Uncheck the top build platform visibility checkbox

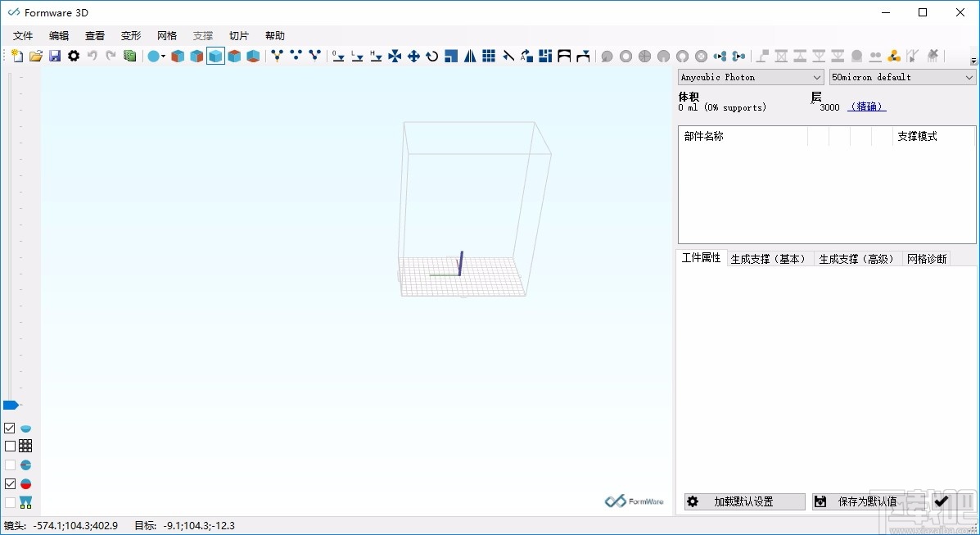pyautogui.click(x=9, y=428)
